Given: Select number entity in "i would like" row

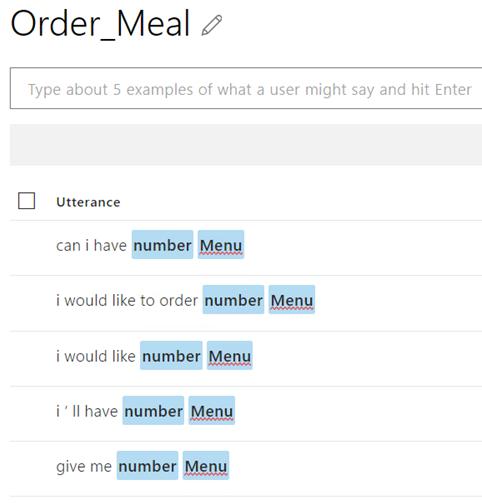Looking at the screenshot, I should (171, 355).
